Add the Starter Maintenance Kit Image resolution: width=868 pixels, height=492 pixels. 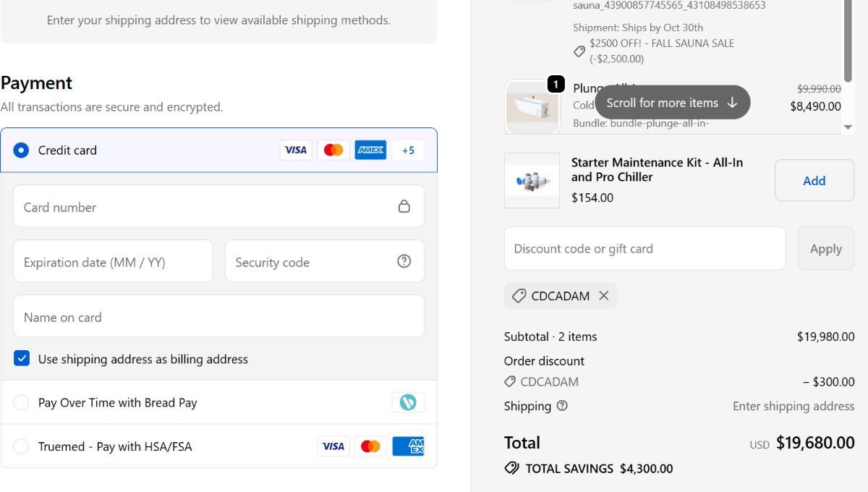click(814, 181)
